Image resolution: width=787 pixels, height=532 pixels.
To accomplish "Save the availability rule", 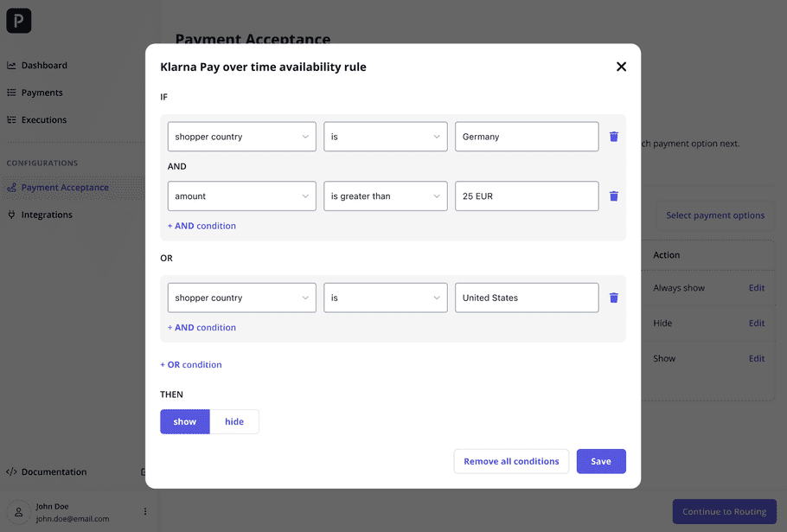I will 601,461.
